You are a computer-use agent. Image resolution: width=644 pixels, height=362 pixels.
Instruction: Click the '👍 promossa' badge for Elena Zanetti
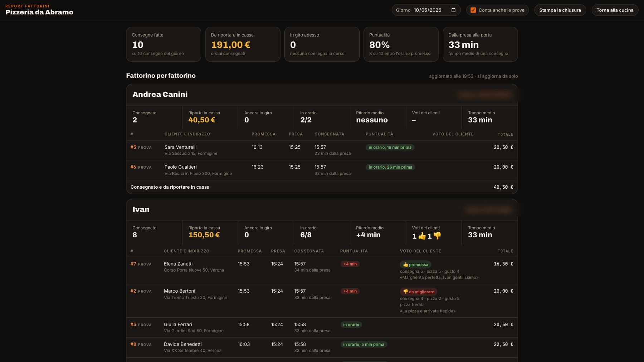point(415,264)
